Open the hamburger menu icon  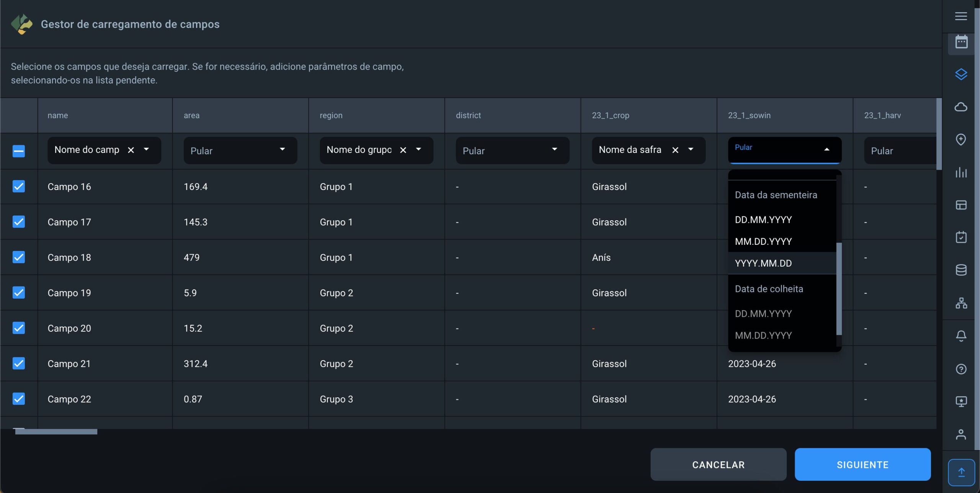[x=960, y=16]
